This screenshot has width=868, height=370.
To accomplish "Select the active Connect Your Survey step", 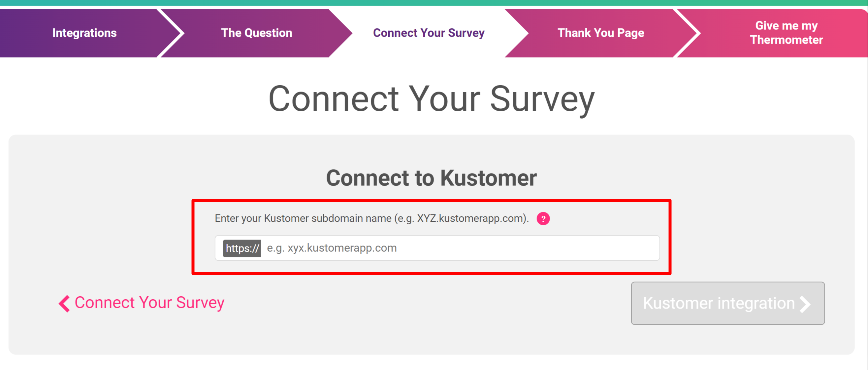I will click(x=429, y=33).
